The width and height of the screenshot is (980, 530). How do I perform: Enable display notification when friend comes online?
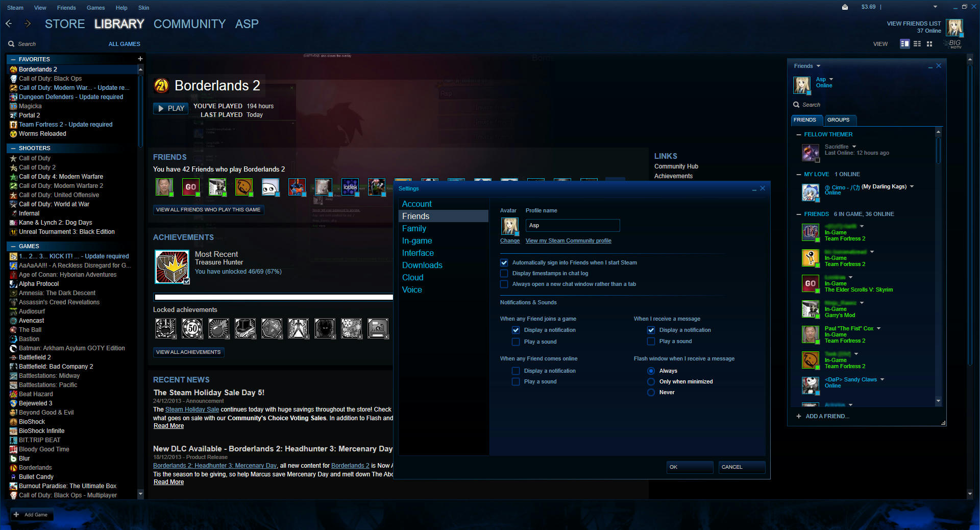coord(516,371)
